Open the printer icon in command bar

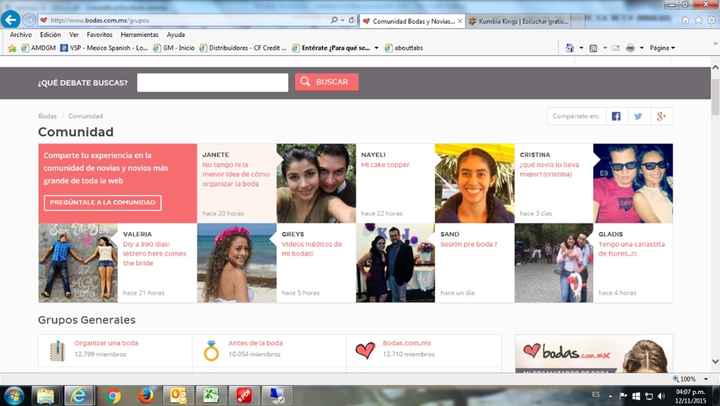tap(630, 48)
